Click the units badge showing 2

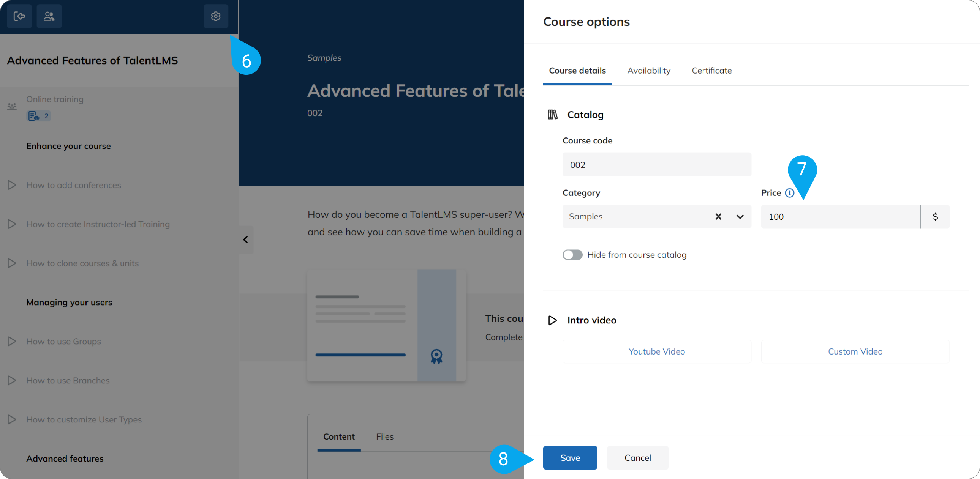click(38, 116)
